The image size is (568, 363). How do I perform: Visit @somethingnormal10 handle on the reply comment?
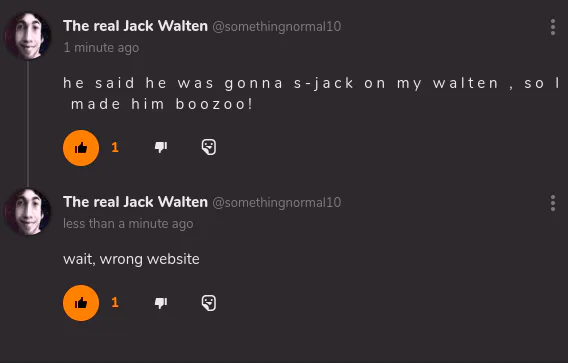click(277, 203)
